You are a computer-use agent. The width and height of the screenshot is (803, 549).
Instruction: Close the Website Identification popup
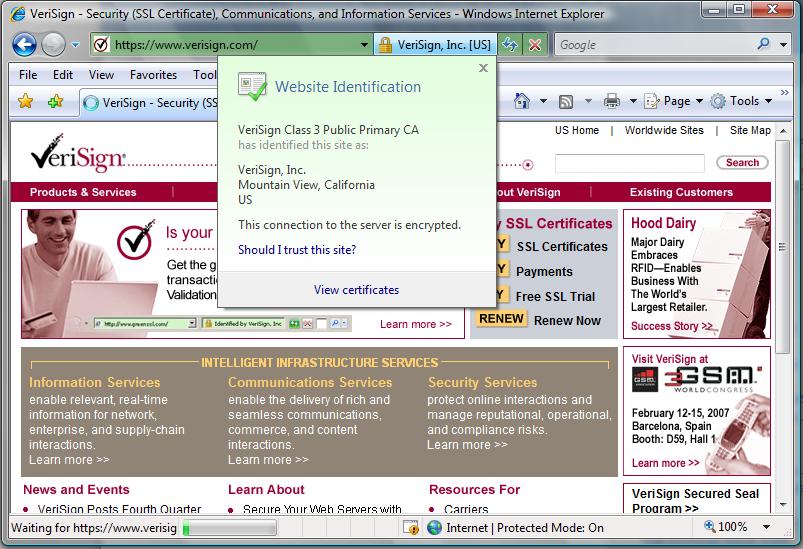point(483,68)
